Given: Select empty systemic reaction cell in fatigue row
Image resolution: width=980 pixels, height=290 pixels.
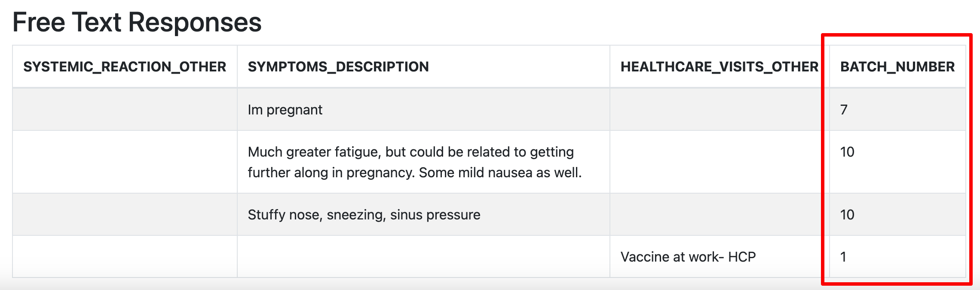Looking at the screenshot, I should pos(125,162).
